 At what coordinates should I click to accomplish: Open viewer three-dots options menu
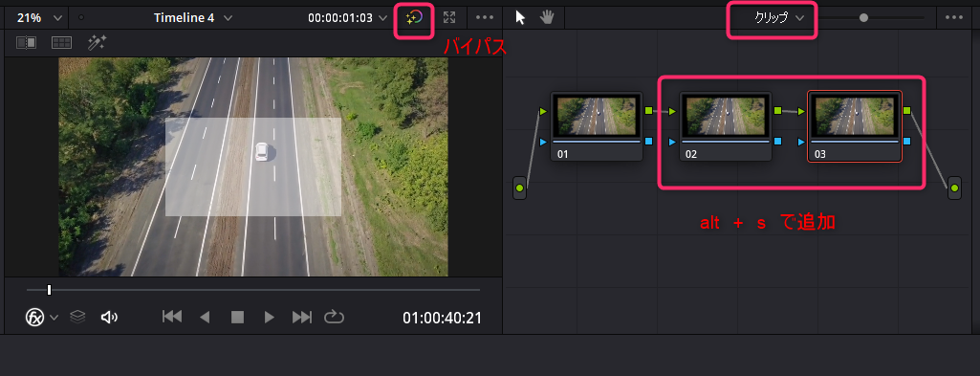pos(485,17)
